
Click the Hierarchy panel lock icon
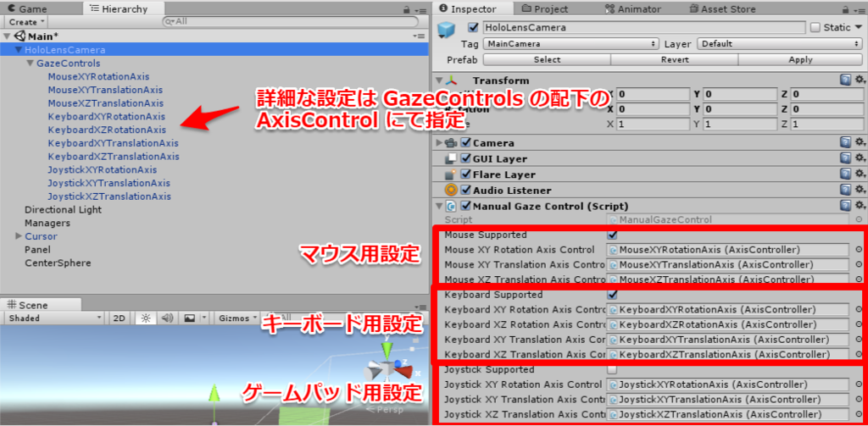(406, 9)
